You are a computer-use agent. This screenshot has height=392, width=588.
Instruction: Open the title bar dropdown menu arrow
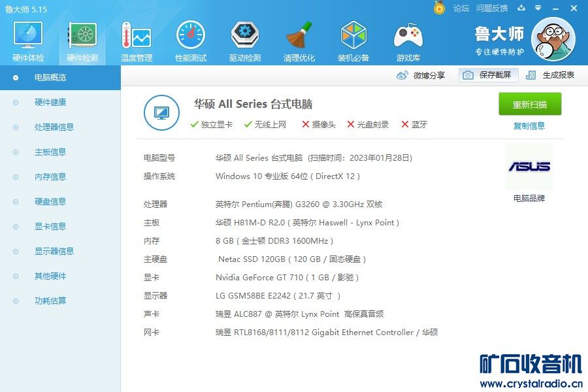[x=538, y=8]
